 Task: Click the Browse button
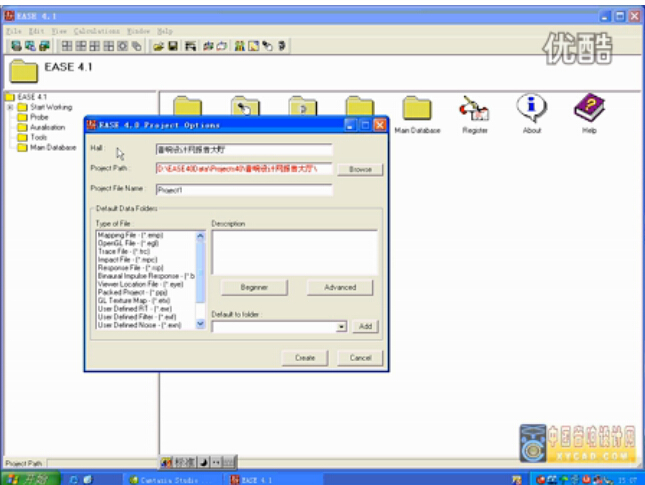(x=360, y=169)
